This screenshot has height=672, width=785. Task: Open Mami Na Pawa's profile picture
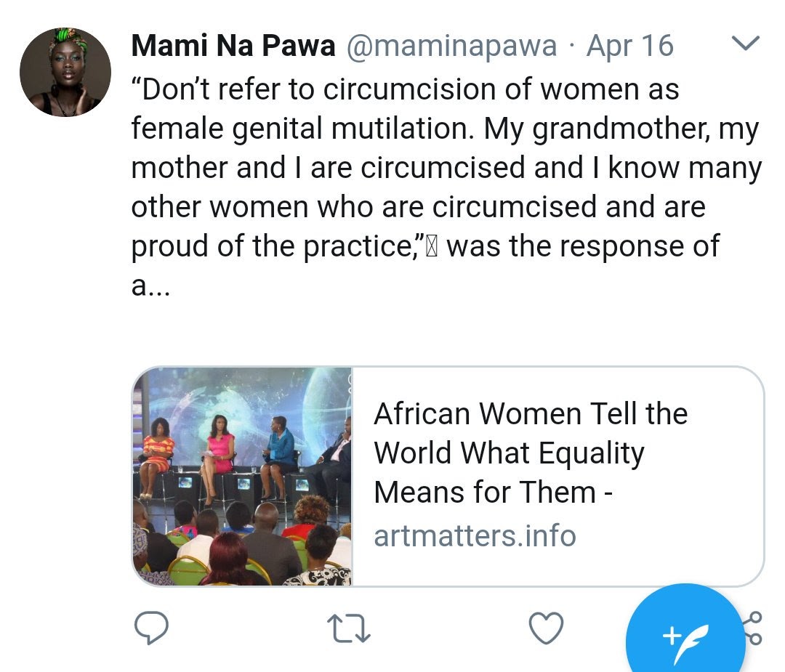pyautogui.click(x=65, y=72)
